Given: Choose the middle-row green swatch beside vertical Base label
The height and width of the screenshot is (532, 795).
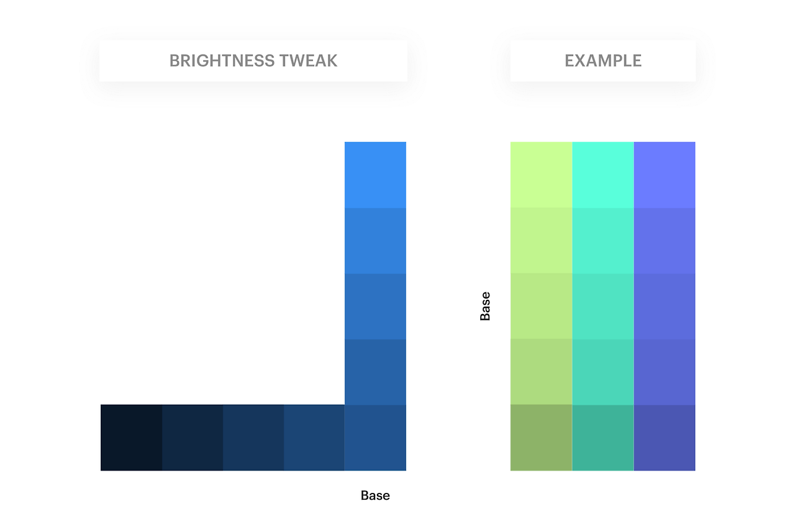Looking at the screenshot, I should tap(541, 306).
